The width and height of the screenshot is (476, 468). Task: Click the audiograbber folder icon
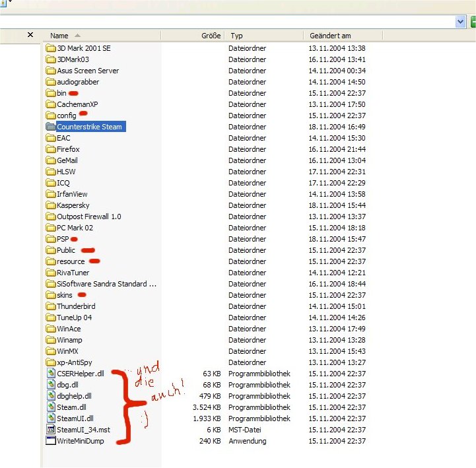pyautogui.click(x=51, y=82)
